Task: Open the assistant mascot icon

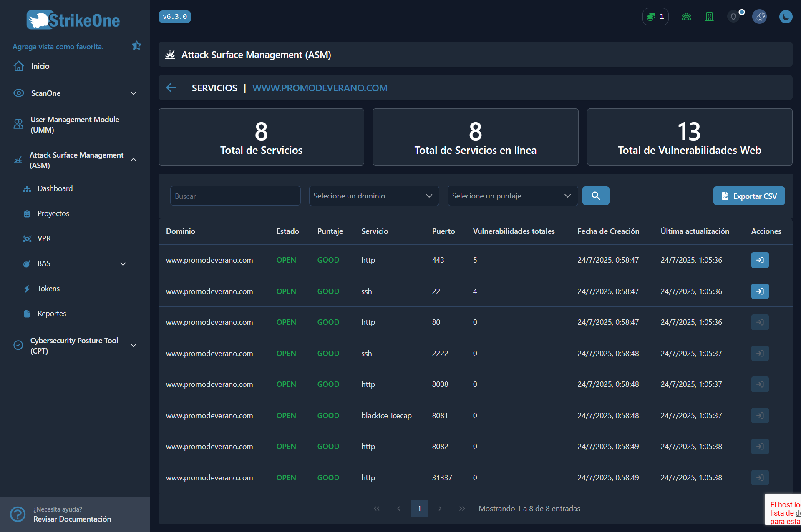Action: tap(760, 17)
